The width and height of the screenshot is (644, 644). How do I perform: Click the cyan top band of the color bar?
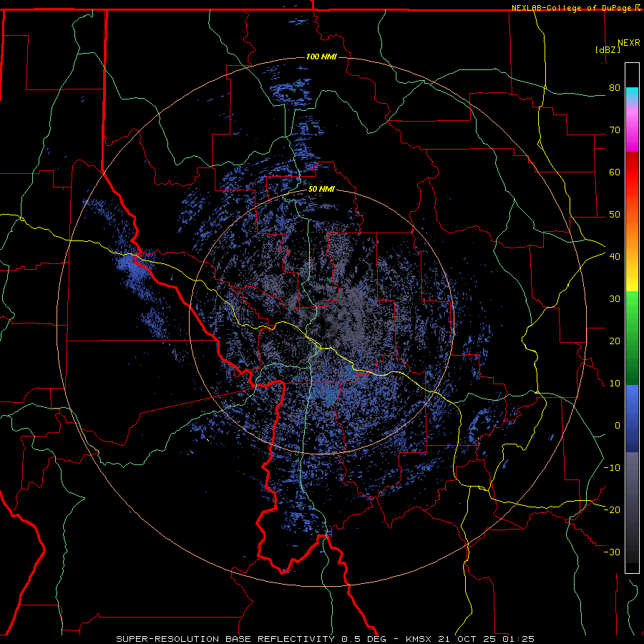632,94
